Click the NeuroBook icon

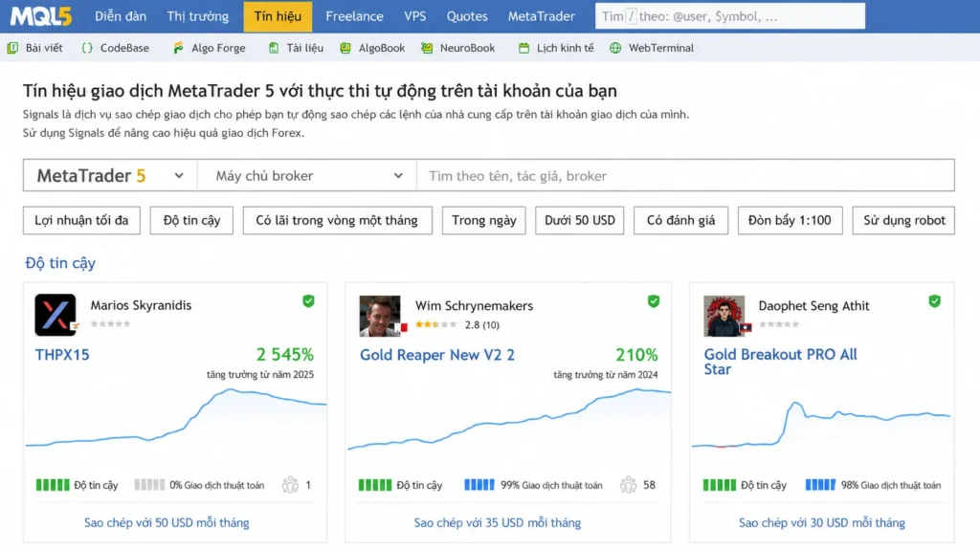click(x=427, y=48)
